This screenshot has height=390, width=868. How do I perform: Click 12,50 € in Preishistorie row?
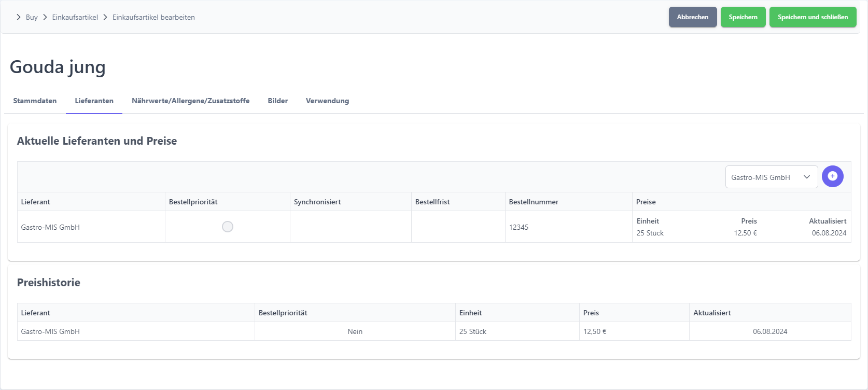point(595,331)
